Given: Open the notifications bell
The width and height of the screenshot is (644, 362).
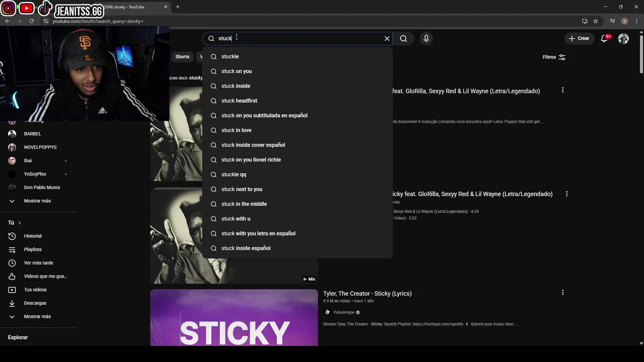Looking at the screenshot, I should (x=605, y=38).
